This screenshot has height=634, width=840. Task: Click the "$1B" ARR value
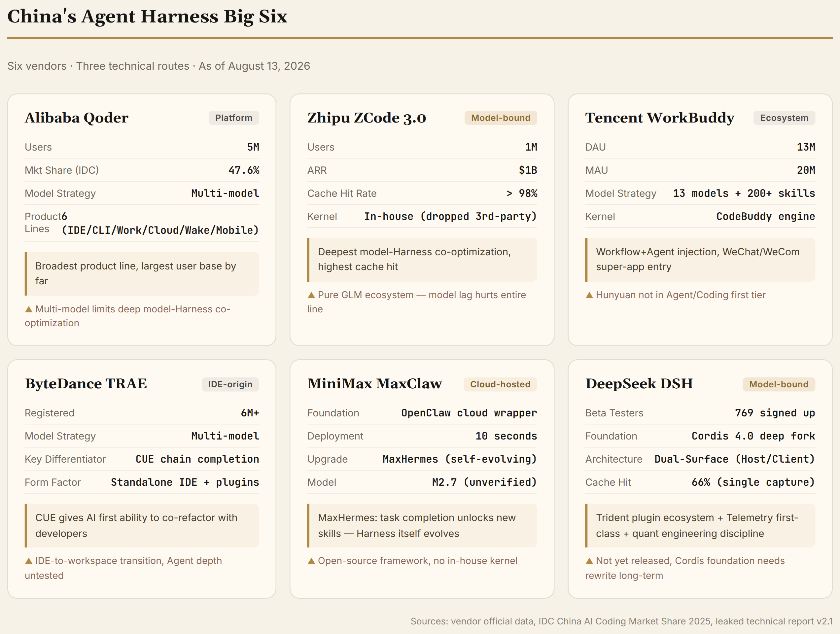pos(528,170)
